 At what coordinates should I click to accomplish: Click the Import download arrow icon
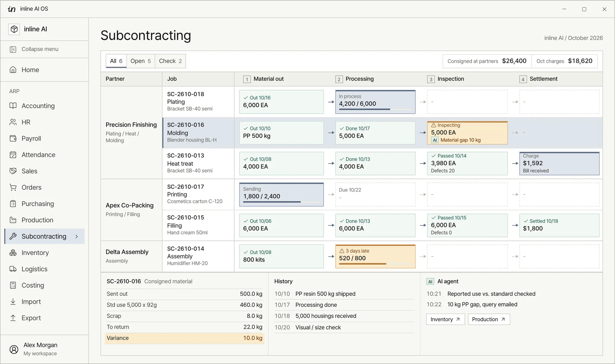point(13,301)
